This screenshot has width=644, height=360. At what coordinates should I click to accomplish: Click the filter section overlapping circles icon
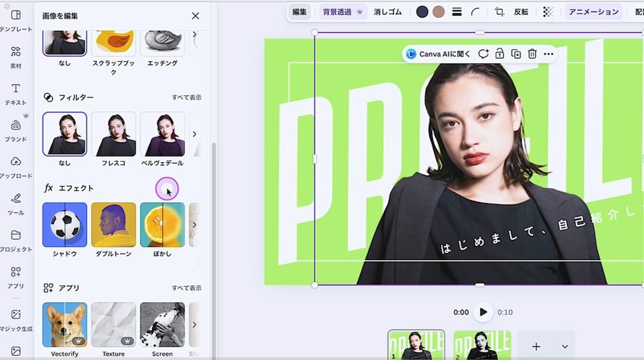pos(49,97)
